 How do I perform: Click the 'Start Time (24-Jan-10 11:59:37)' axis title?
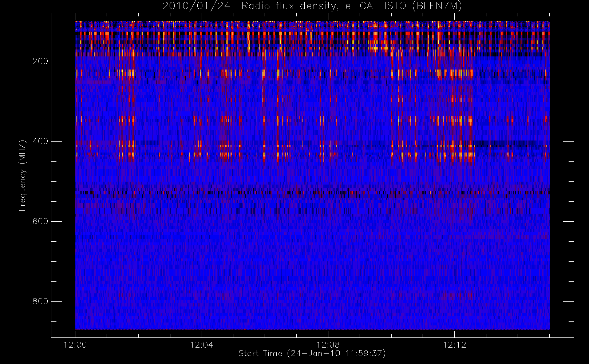coord(312,353)
